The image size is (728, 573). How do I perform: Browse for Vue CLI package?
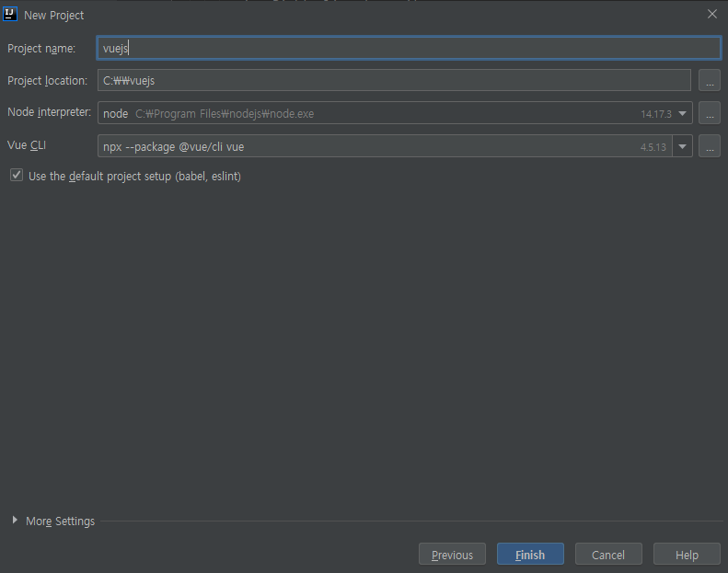coord(709,146)
